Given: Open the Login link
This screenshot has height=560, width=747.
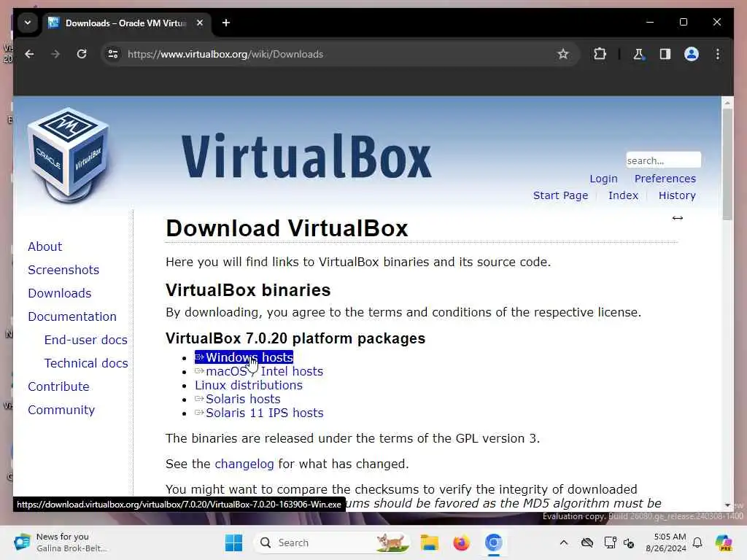Looking at the screenshot, I should tap(603, 179).
